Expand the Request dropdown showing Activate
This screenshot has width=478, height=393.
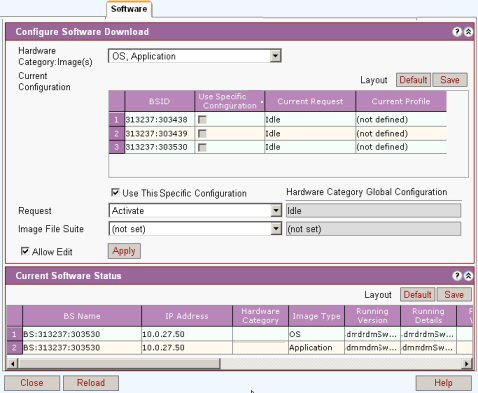point(276,211)
